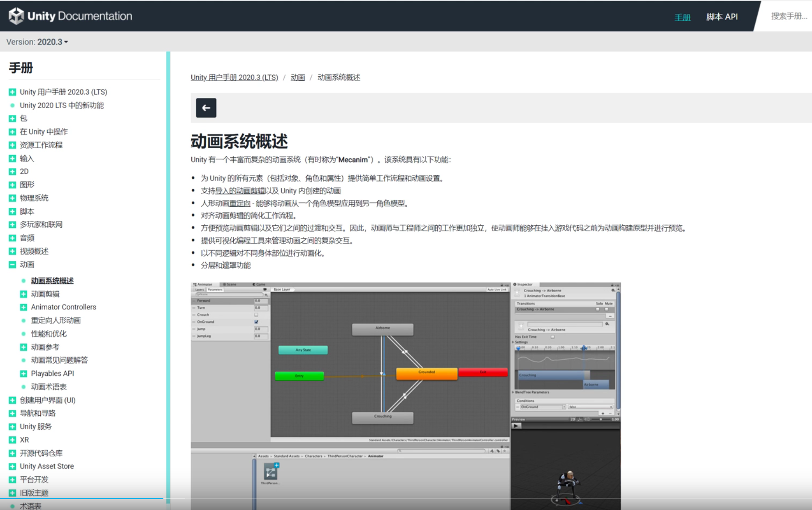Expand the 资源工作流程 section
The height and width of the screenshot is (510, 812).
tap(12, 145)
